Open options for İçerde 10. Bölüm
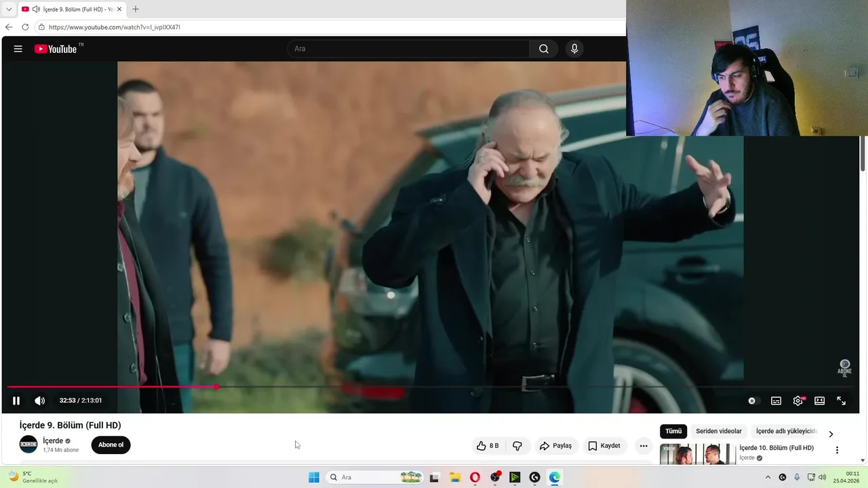 click(837, 450)
